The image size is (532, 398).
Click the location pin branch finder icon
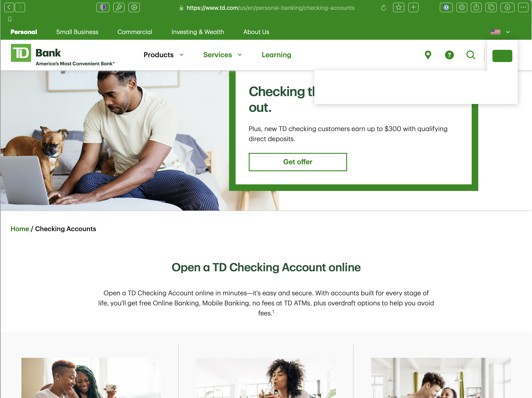tap(428, 55)
